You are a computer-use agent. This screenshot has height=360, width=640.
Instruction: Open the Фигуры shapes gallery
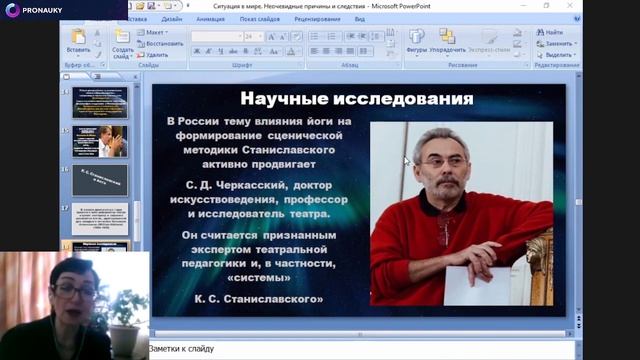point(416,41)
